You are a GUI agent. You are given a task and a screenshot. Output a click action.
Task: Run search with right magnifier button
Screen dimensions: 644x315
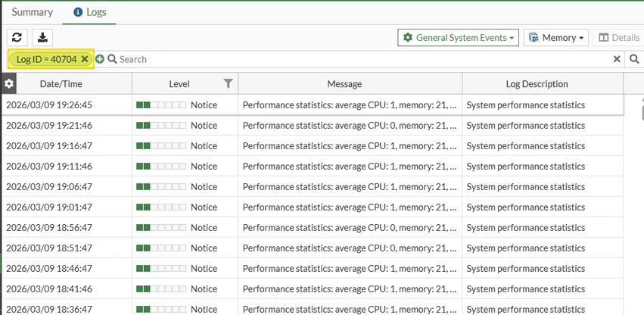634,59
